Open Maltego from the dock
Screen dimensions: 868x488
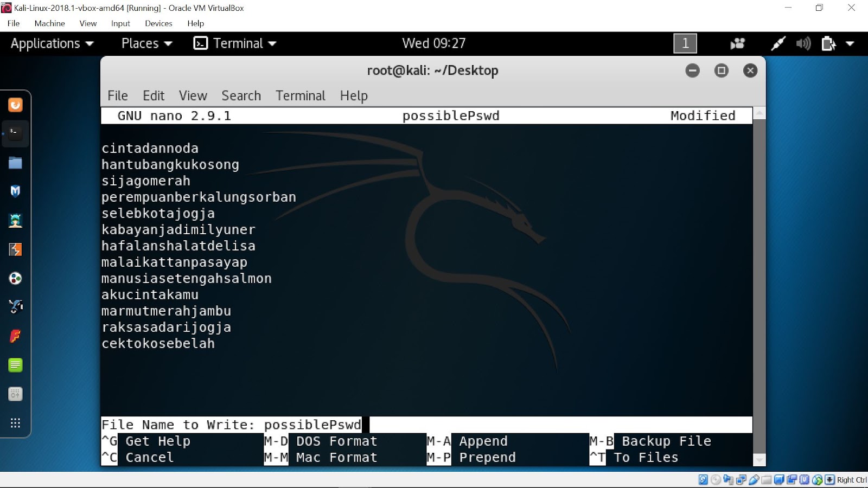pos(15,278)
